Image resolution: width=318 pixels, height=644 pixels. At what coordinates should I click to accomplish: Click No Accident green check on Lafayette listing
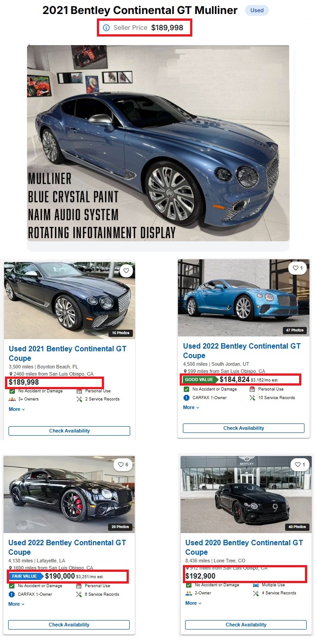pyautogui.click(x=12, y=586)
